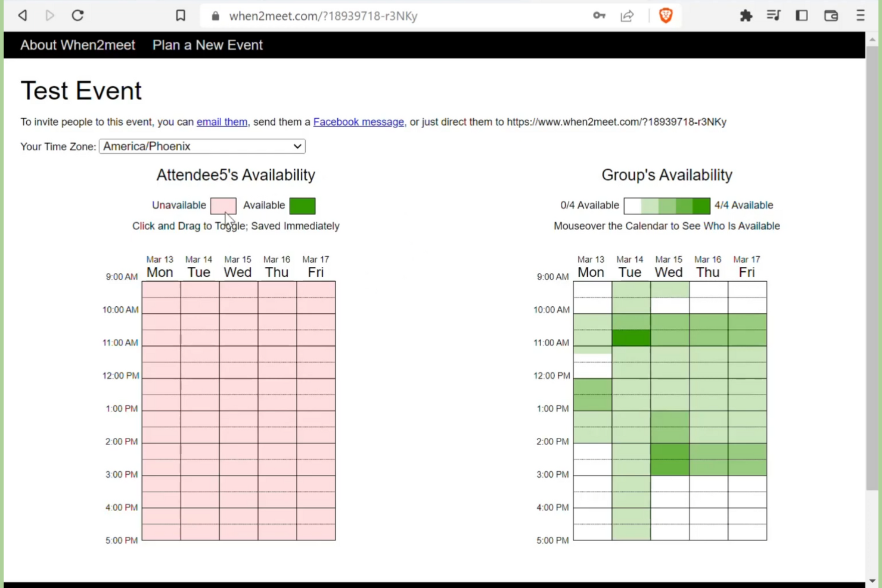Open the Brave Wallet icon
The width and height of the screenshot is (882, 588).
coord(831,15)
